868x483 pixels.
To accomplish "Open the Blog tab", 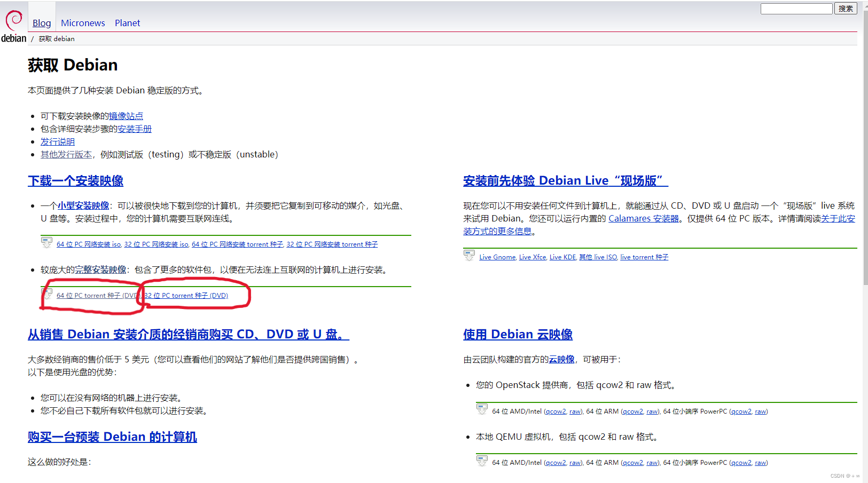I will click(x=42, y=23).
